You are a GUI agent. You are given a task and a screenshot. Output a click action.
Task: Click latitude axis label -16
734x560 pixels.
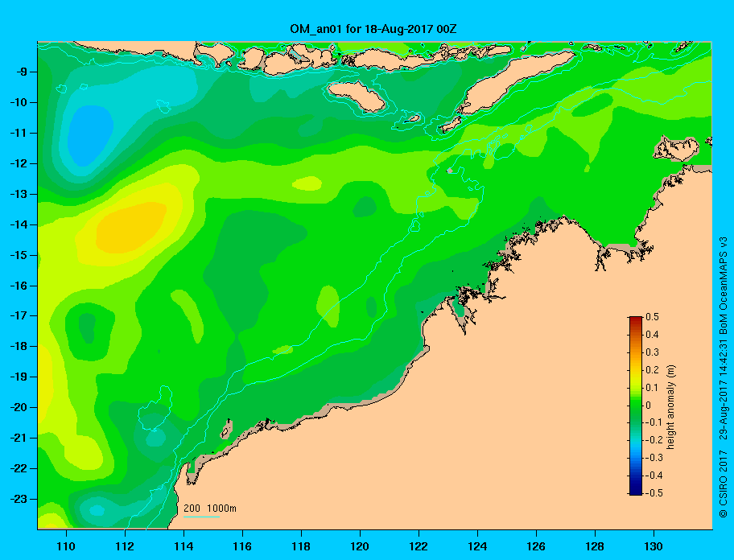[x=18, y=286]
